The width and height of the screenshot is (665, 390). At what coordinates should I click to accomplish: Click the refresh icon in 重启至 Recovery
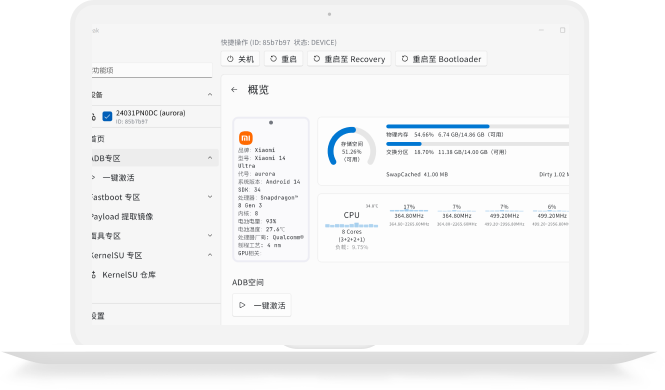[x=316, y=59]
